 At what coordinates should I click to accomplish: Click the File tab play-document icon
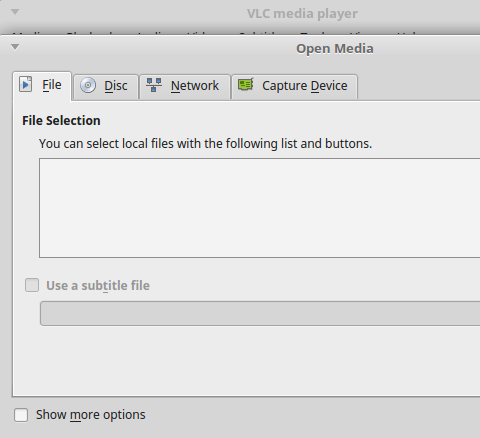pyautogui.click(x=26, y=84)
